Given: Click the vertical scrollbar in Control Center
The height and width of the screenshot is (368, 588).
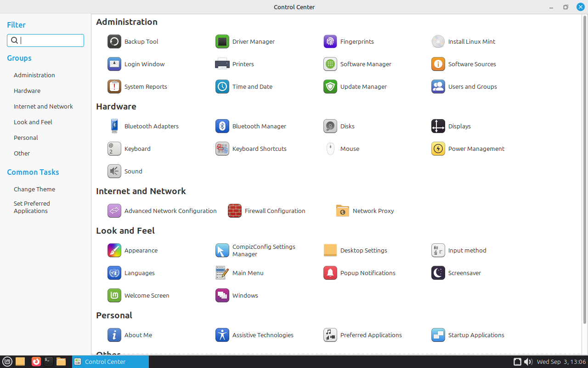Looking at the screenshot, I should (x=585, y=170).
